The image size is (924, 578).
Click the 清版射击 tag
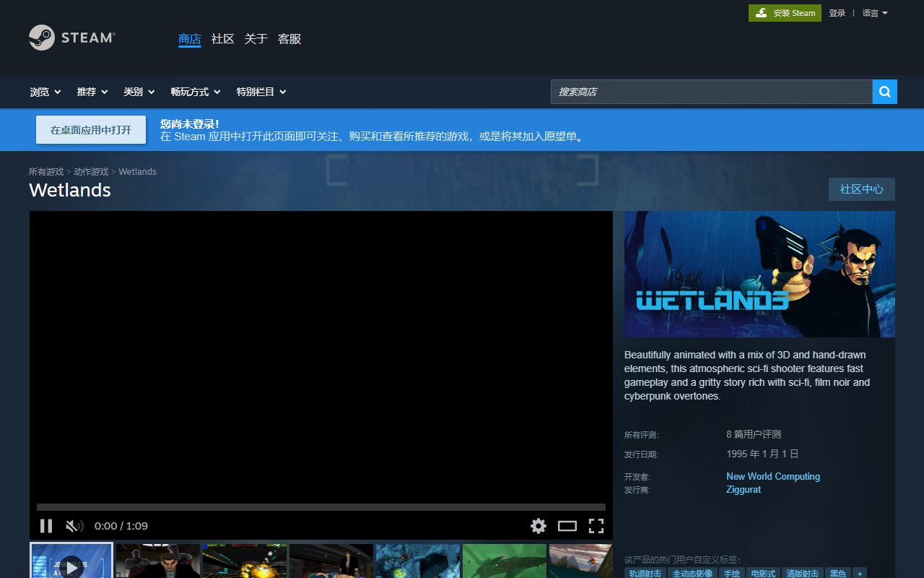point(802,574)
